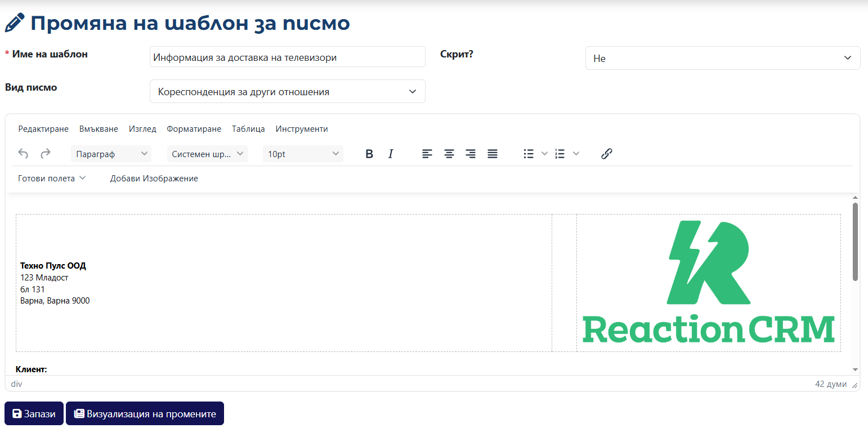Undo the last edit
Screen dimensions: 868x428
tap(23, 154)
